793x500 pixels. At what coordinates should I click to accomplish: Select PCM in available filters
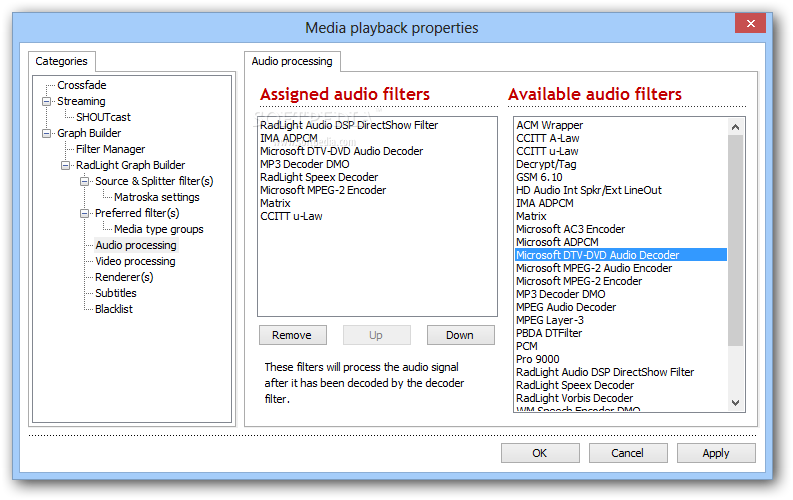[621, 346]
